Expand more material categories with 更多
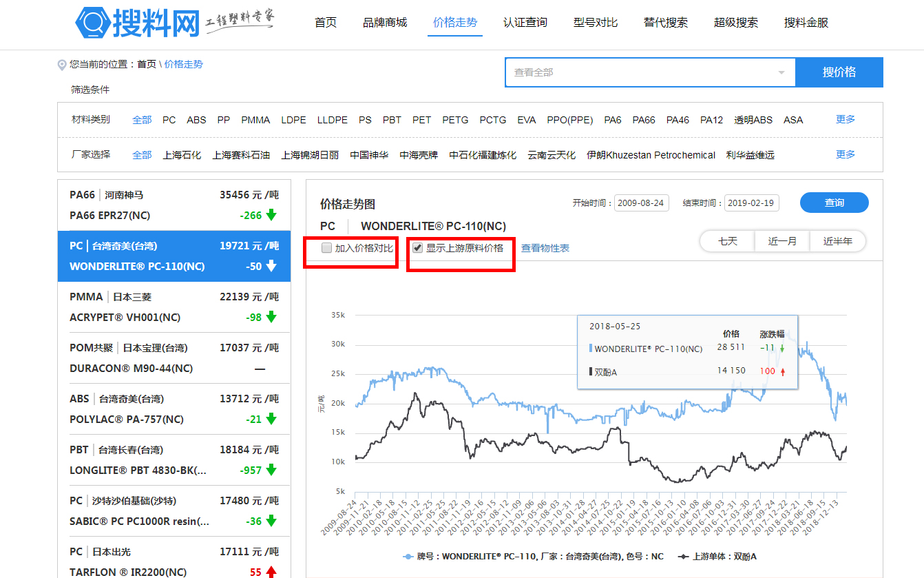 (845, 119)
